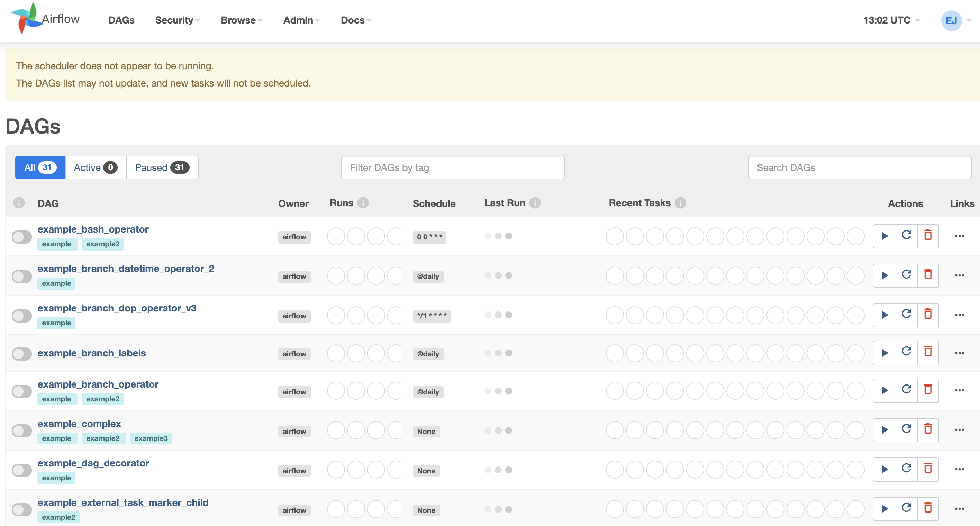The height and width of the screenshot is (526, 980).
Task: Refresh the example_complex DAG
Action: click(907, 430)
